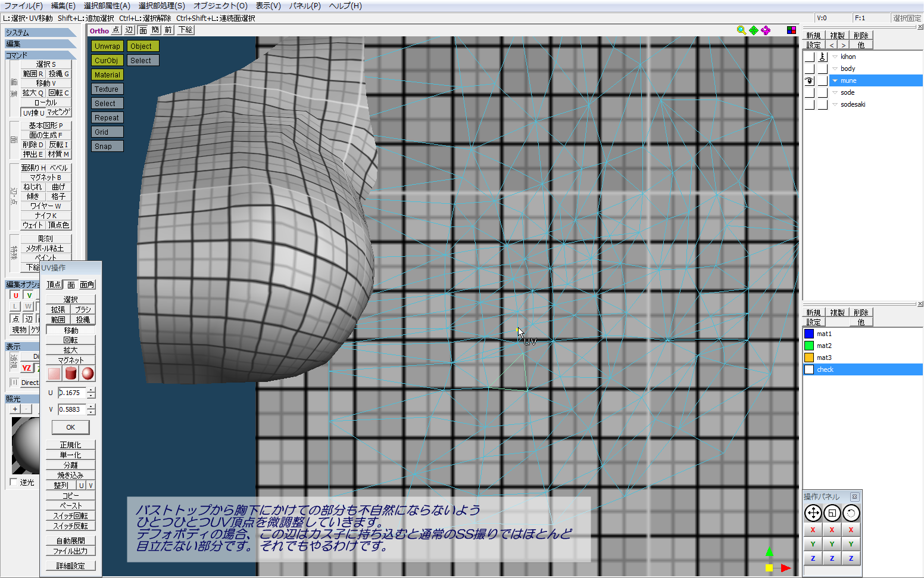Collapse the mune object tree arrow

835,80
